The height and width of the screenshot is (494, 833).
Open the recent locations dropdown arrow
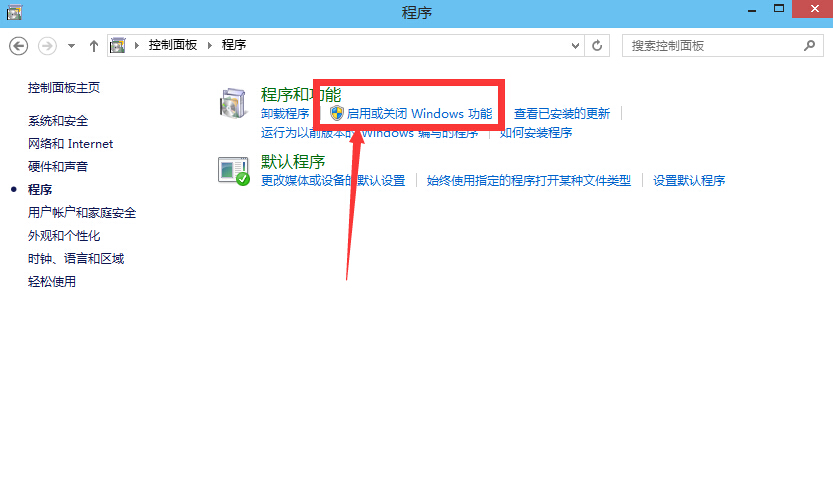(71, 46)
